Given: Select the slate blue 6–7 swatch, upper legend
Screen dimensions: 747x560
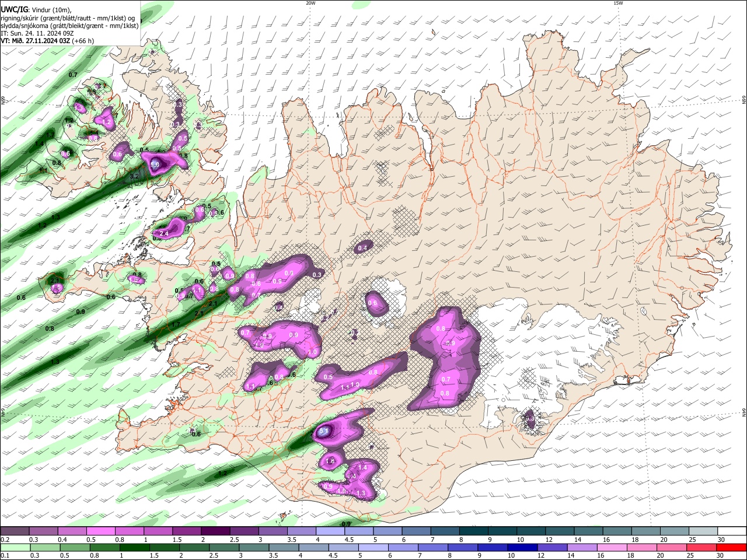Looking at the screenshot, I should 415,531.
